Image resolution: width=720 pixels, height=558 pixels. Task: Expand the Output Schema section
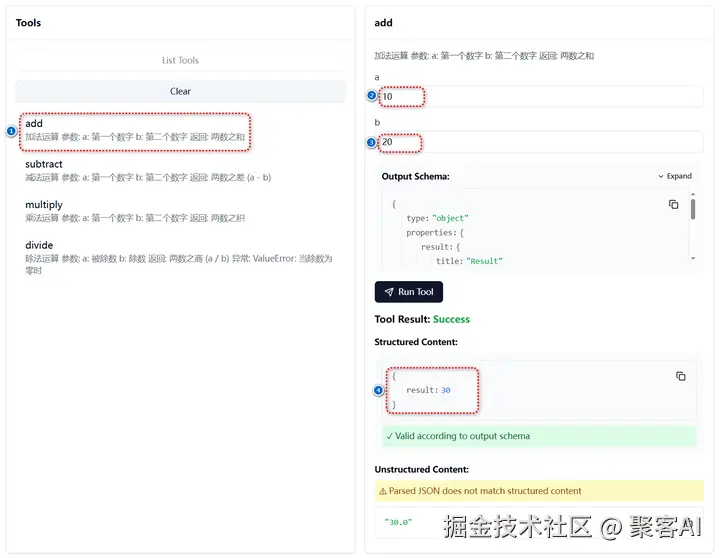click(675, 176)
